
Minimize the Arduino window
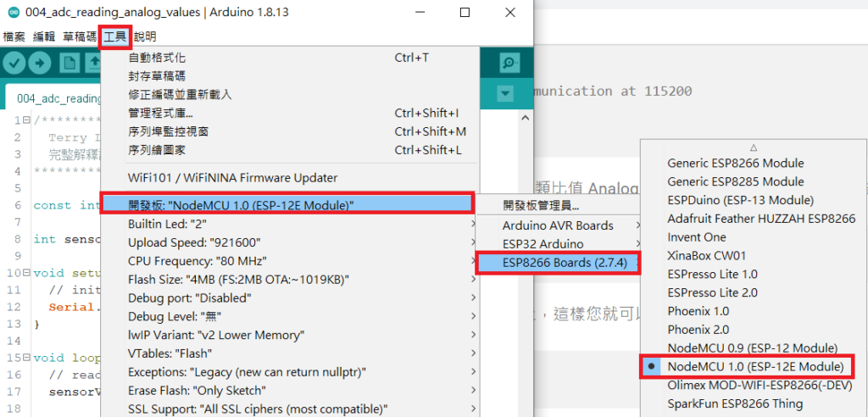coord(426,13)
